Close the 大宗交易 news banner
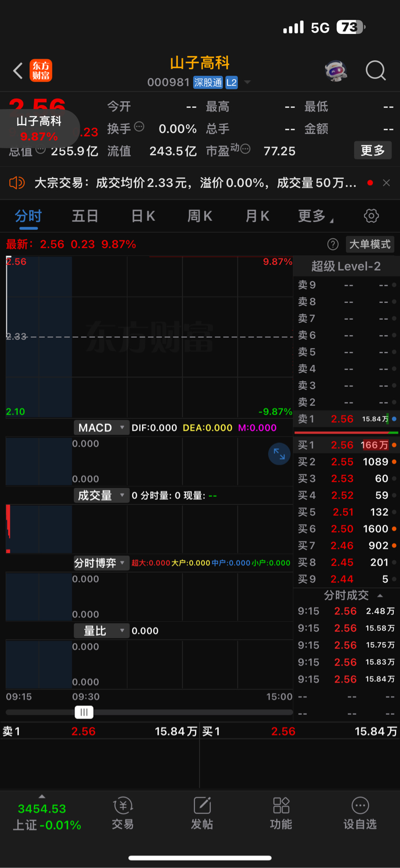The image size is (400, 868). coord(386,183)
